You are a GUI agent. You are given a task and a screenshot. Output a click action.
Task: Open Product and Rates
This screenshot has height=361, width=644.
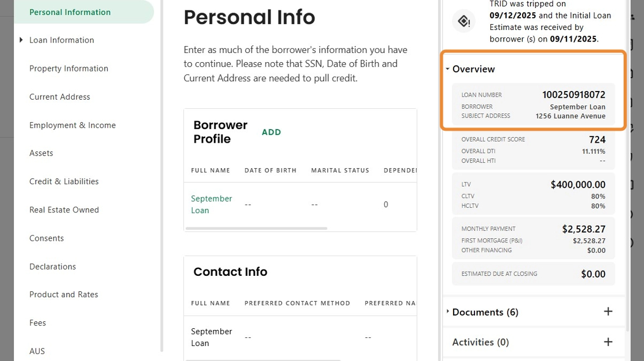click(x=64, y=294)
